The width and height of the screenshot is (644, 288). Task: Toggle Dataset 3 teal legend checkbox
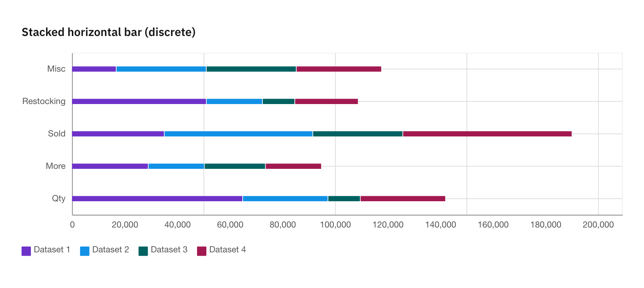(x=143, y=251)
